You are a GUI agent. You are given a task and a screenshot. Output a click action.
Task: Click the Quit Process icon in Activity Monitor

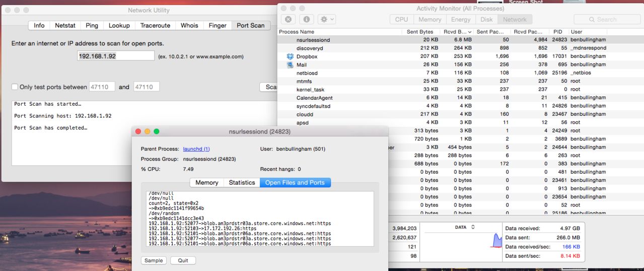(288, 19)
